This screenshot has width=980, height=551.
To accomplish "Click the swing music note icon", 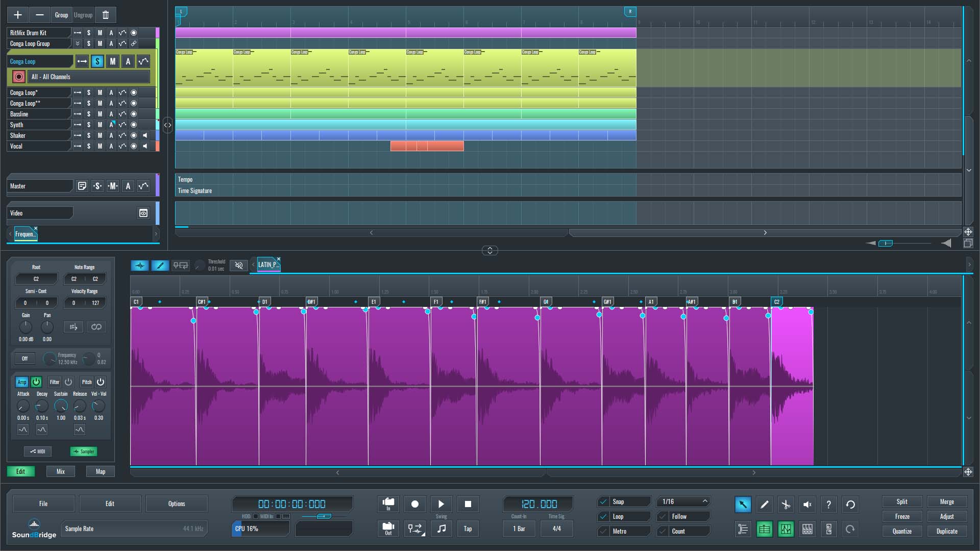I will [441, 529].
